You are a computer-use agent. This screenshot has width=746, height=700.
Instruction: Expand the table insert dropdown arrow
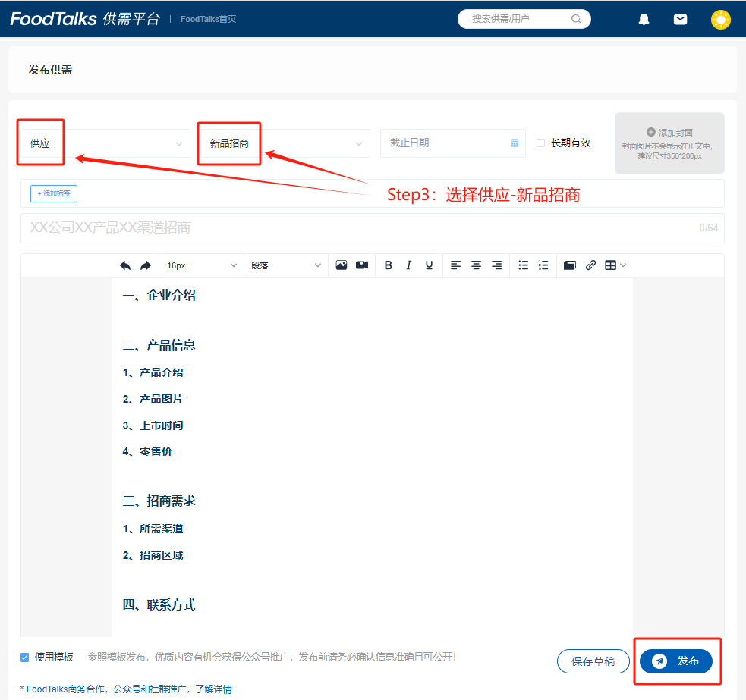point(622,265)
